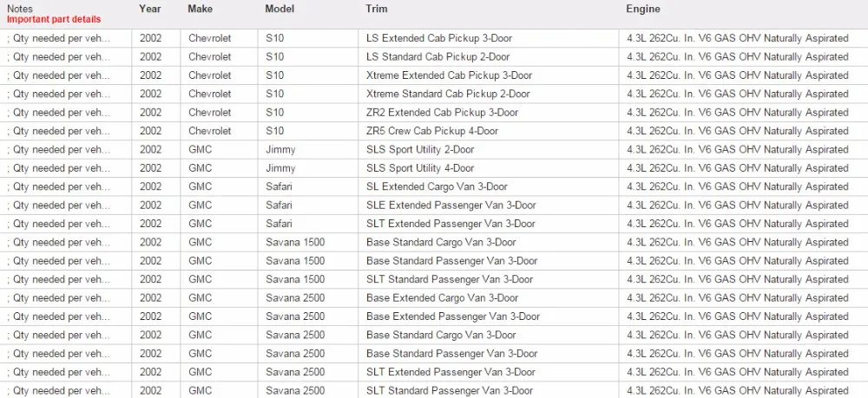868x398 pixels.
Task: Click the Trim column header
Action: pos(377,9)
